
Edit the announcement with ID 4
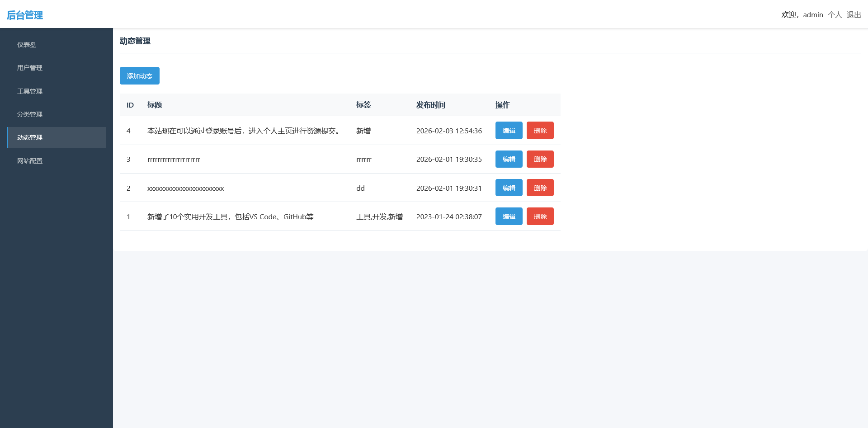coord(509,130)
